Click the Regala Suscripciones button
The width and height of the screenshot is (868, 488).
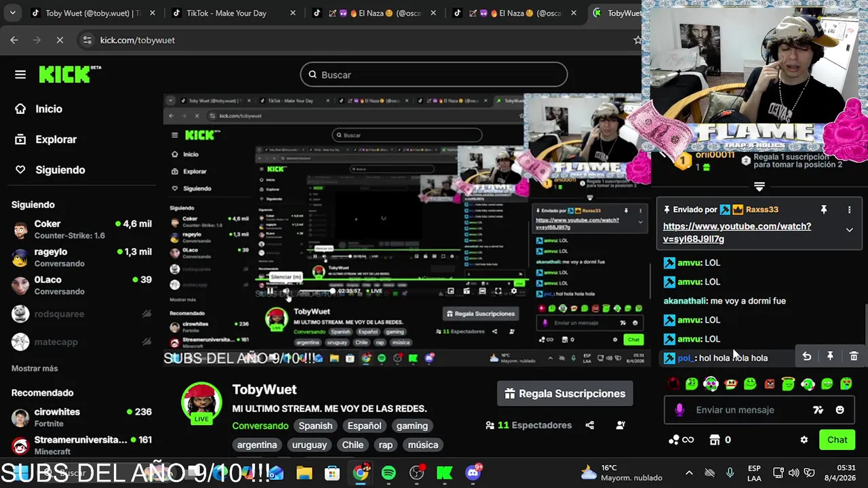point(565,393)
